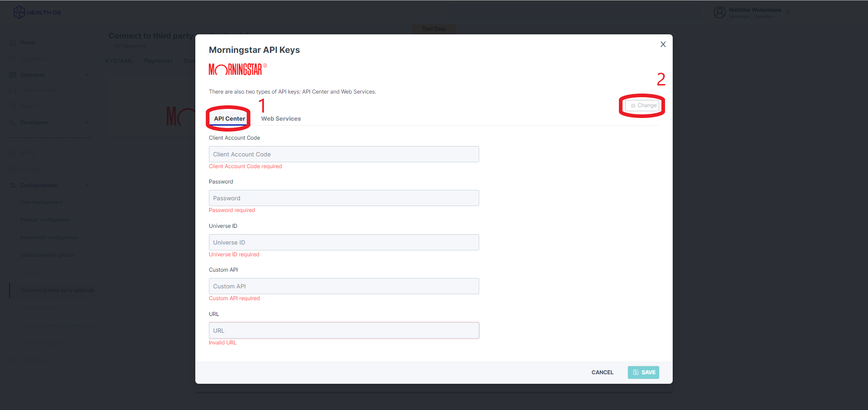Viewport: 868px width, 410px height.
Task: Focus the Password input field
Action: coord(344,198)
